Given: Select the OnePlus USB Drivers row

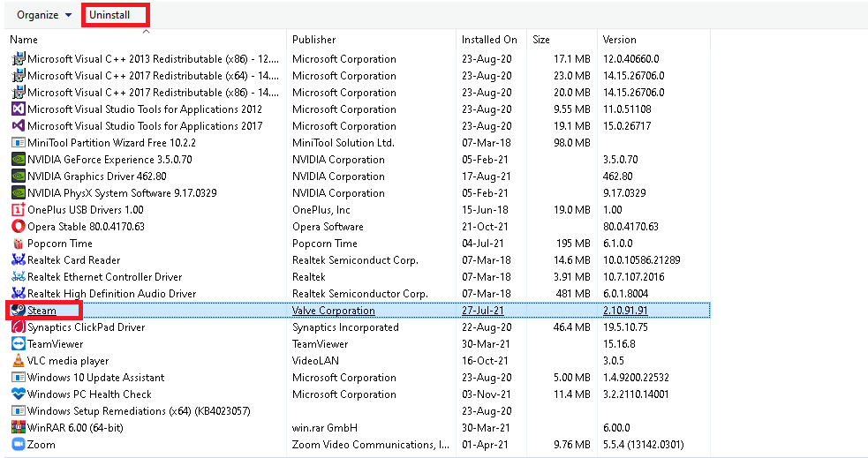Looking at the screenshot, I should click(x=85, y=210).
